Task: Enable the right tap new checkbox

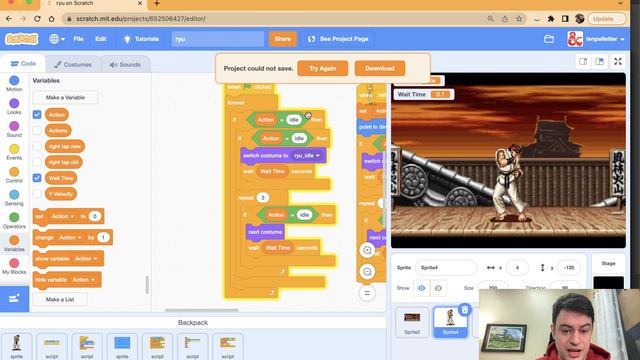Action: coord(37,146)
